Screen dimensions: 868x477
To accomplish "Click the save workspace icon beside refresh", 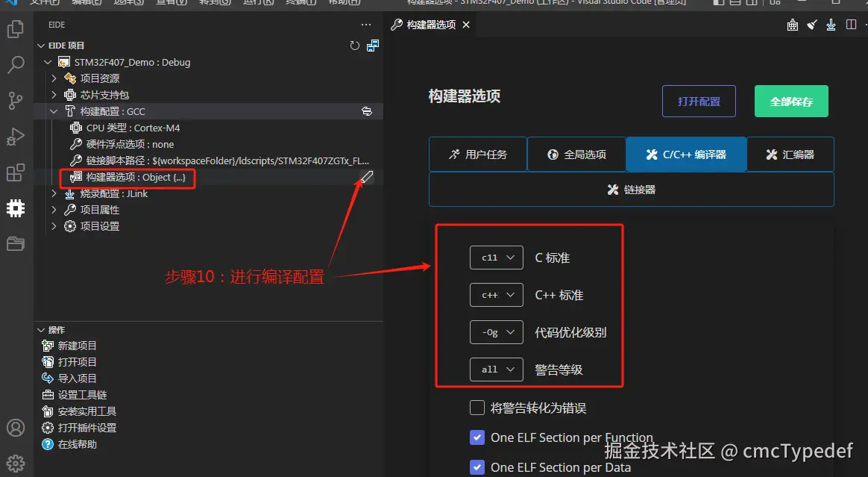I will [x=373, y=46].
